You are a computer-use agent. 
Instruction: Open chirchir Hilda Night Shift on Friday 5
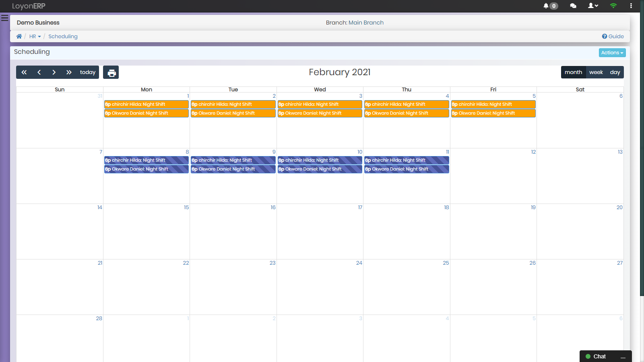tap(493, 104)
